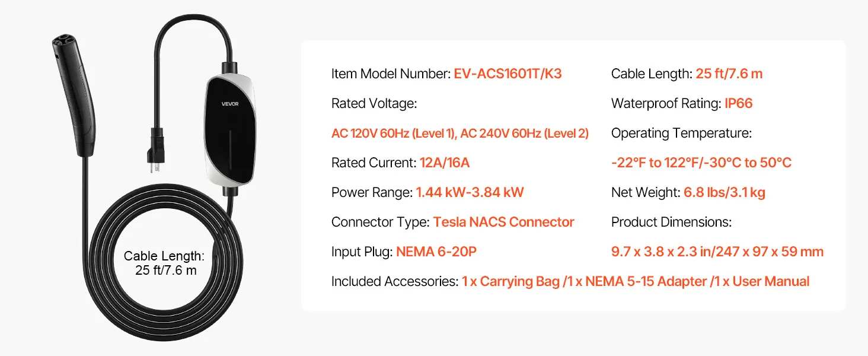Click the "Cable Length: 25 ft/7.6 m" label inside coil
The image size is (868, 356).
pos(164,263)
